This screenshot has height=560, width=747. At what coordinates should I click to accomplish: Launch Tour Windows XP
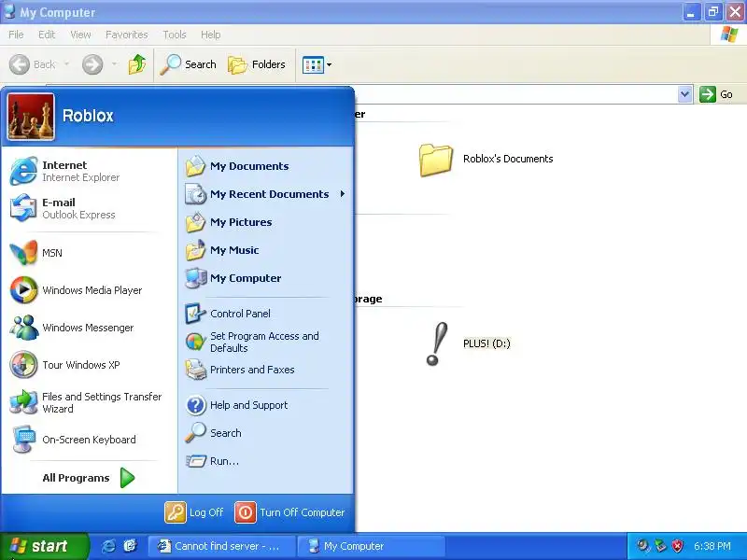coord(89,365)
